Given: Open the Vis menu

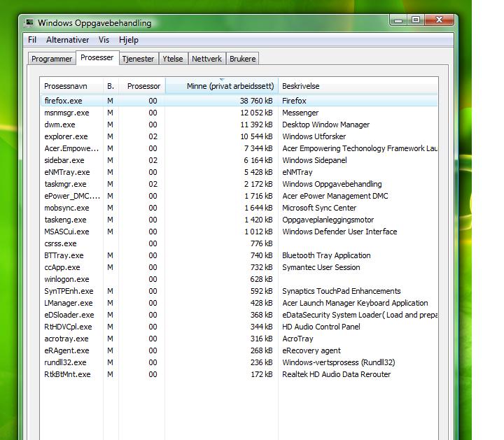Looking at the screenshot, I should click(104, 41).
